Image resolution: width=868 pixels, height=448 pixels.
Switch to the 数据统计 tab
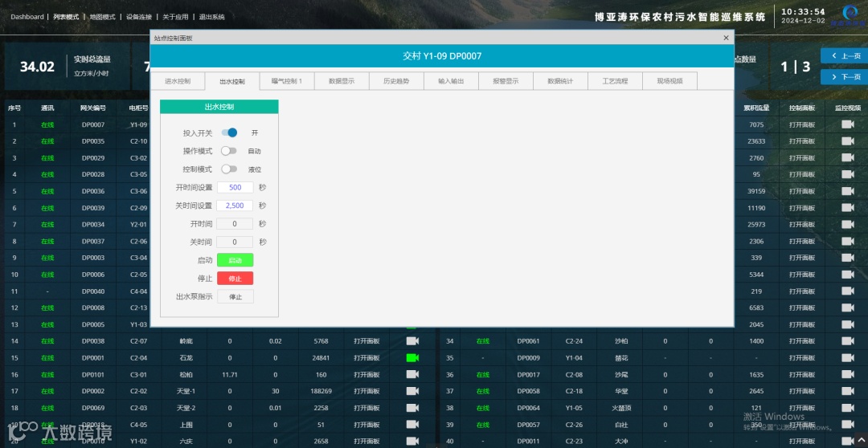[560, 81]
